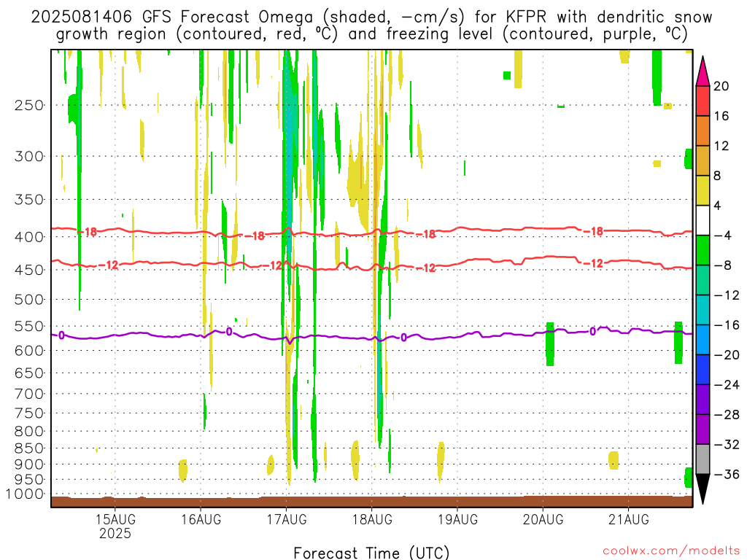
Task: Click the 750 pressure level label
Action: 29,413
